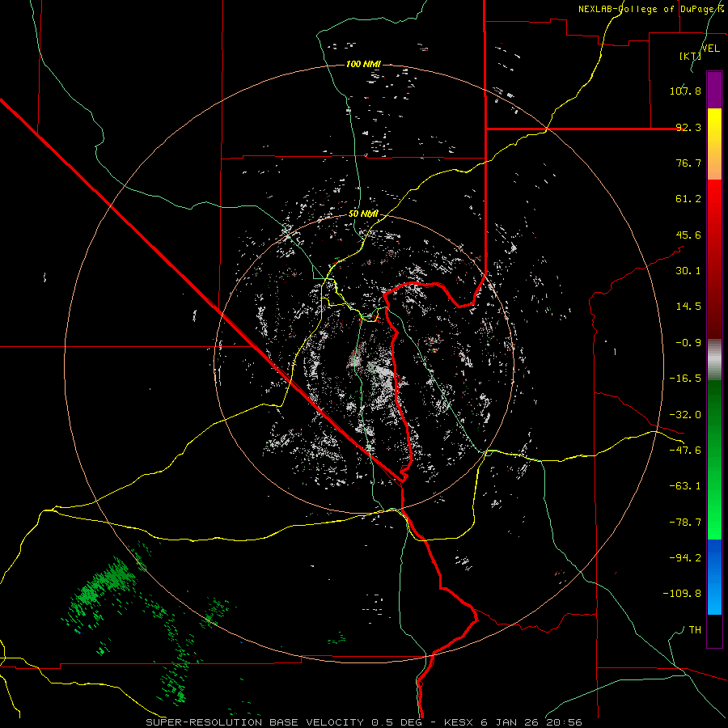Click the purple segment of the color bar
Screen dimensions: 728x728
click(714, 90)
